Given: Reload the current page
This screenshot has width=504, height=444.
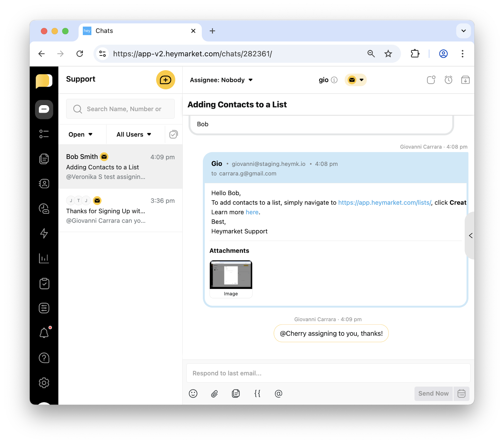Looking at the screenshot, I should click(x=80, y=54).
